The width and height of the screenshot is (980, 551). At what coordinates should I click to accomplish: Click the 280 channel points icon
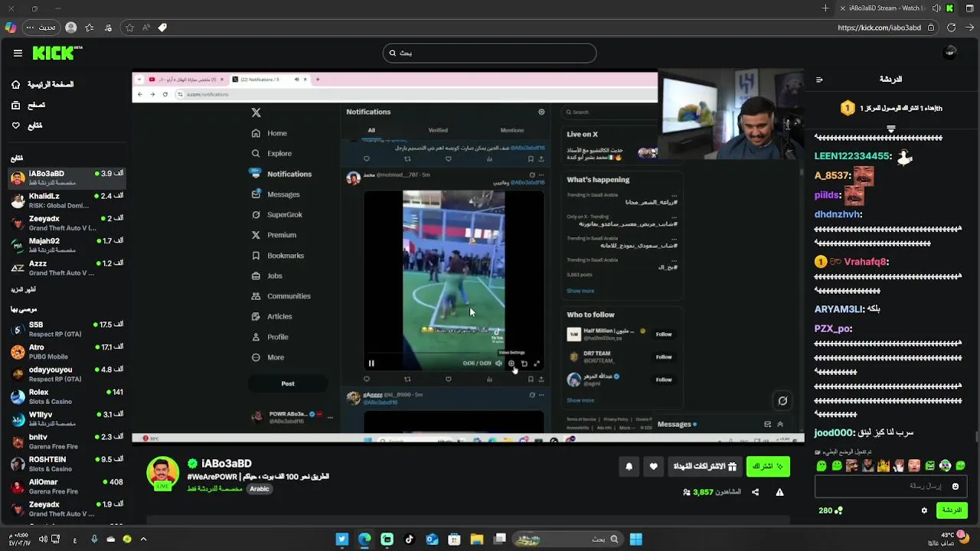(x=831, y=510)
